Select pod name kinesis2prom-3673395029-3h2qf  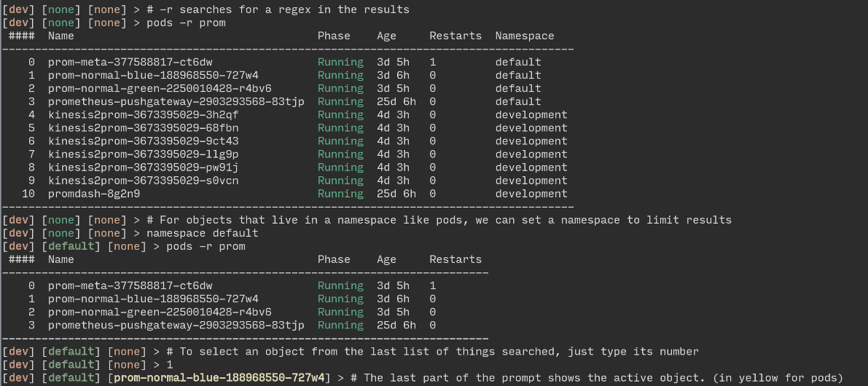(x=144, y=114)
